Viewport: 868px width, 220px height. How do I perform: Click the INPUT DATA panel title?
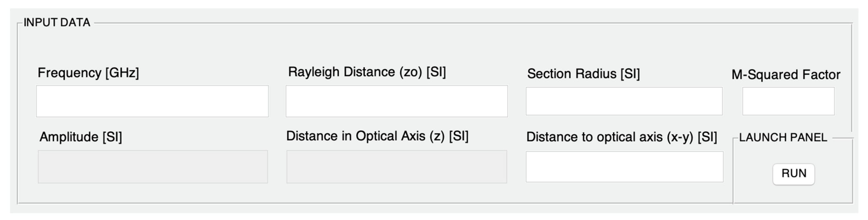click(x=57, y=23)
